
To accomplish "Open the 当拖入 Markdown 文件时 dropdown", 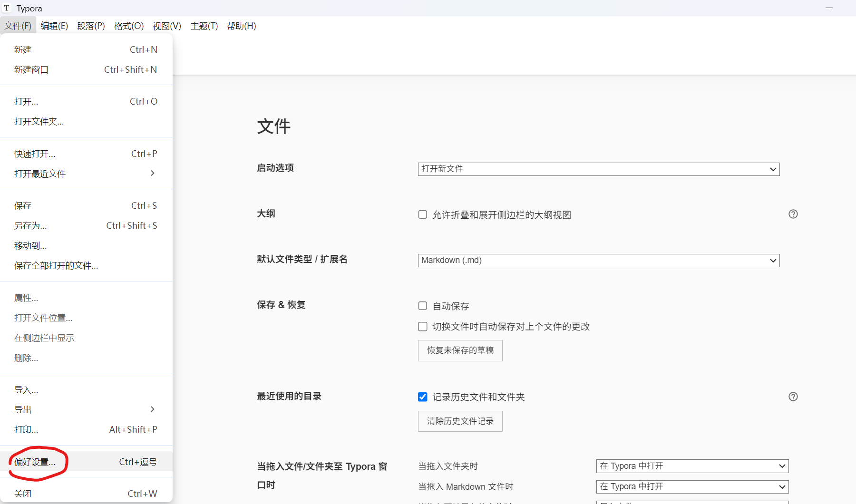I will [x=692, y=486].
